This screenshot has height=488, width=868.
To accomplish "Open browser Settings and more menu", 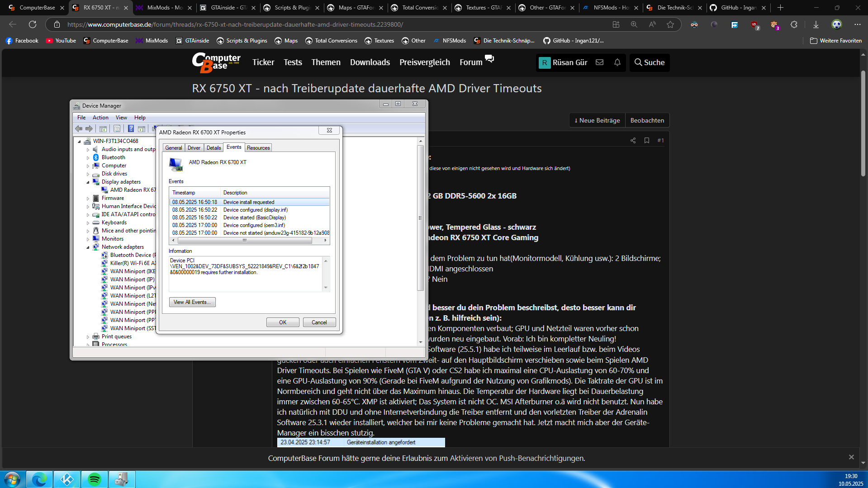I will click(x=858, y=24).
